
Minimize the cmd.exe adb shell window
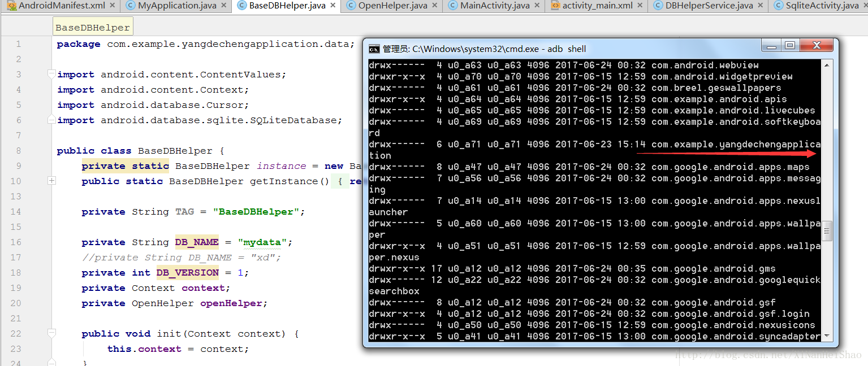(771, 46)
